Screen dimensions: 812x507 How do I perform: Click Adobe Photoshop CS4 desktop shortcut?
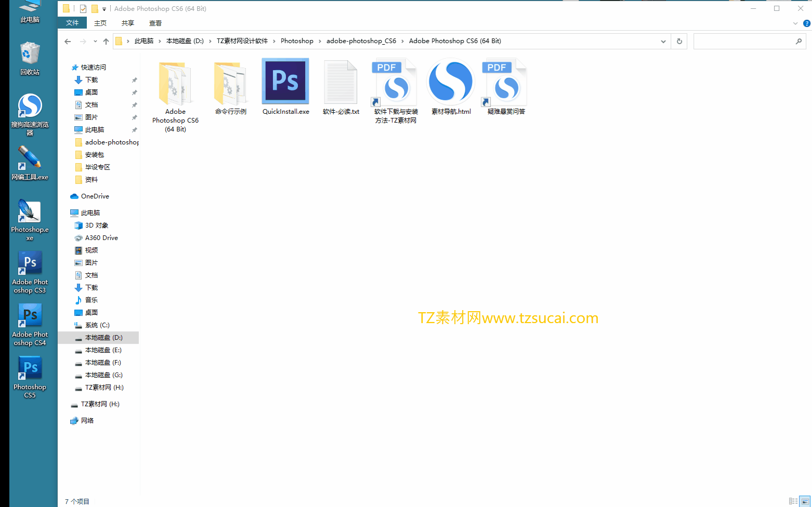(x=30, y=325)
